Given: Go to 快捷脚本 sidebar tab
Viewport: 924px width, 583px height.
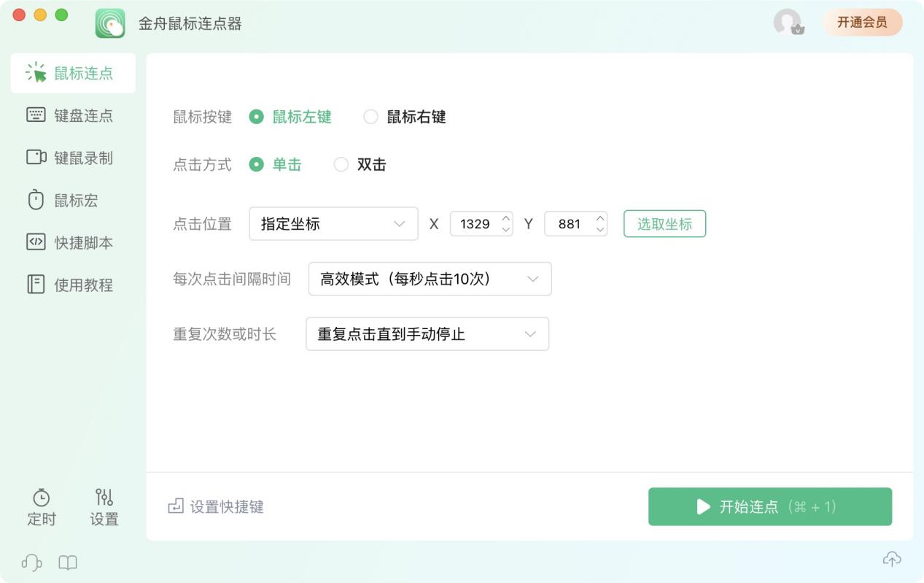Looking at the screenshot, I should pyautogui.click(x=73, y=242).
